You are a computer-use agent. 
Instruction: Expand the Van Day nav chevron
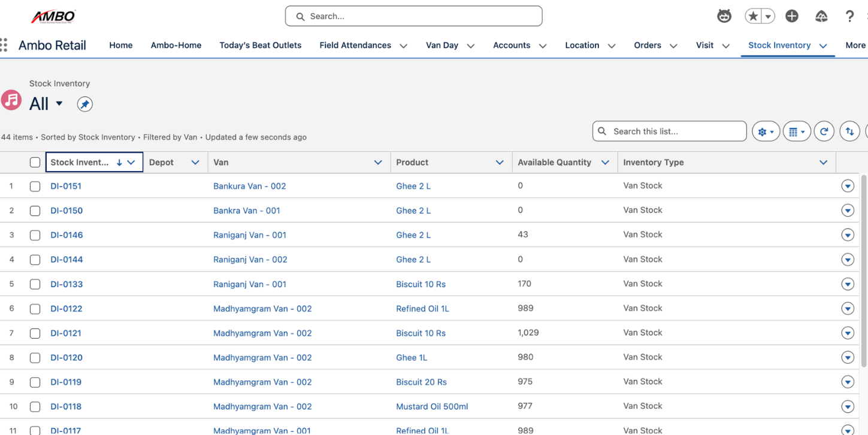point(471,45)
